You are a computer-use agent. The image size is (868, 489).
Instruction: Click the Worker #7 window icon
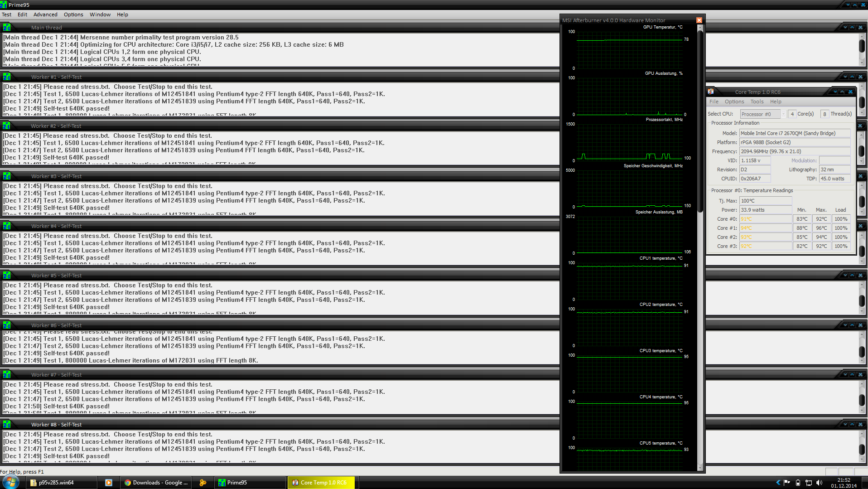point(7,374)
